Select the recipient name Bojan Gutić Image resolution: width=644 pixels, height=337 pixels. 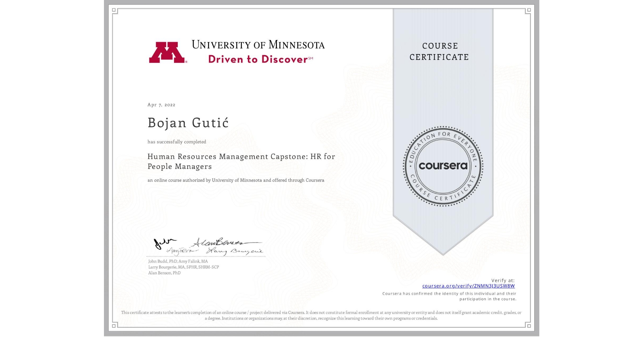188,123
